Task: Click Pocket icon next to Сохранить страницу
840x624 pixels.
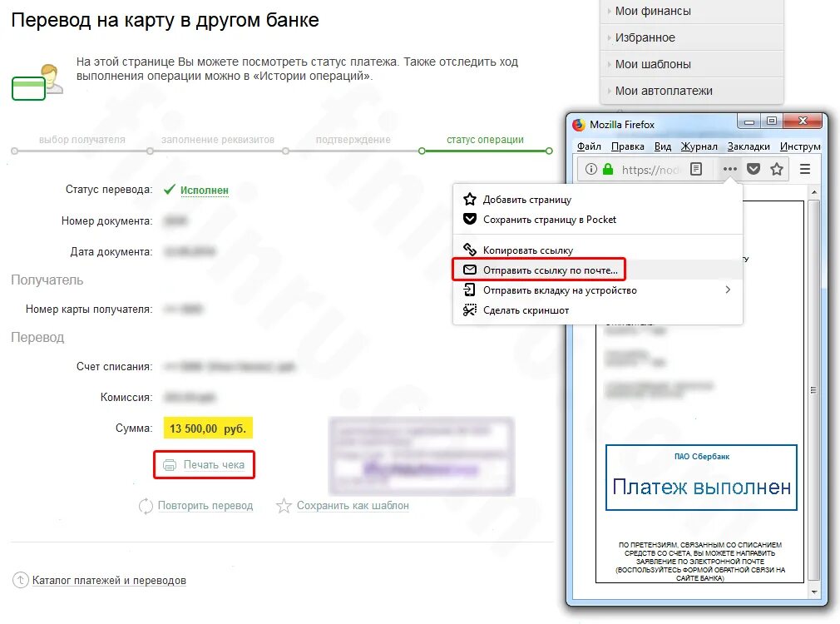Action: (x=470, y=219)
